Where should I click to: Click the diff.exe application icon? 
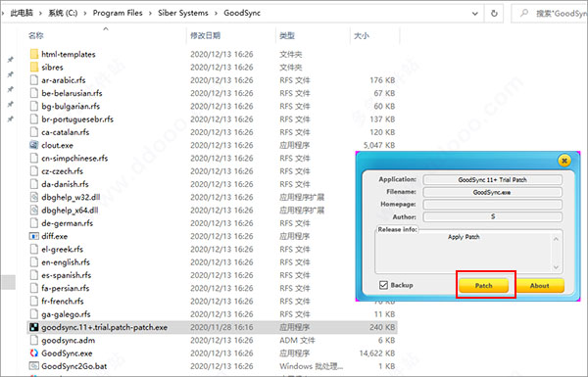pos(33,236)
